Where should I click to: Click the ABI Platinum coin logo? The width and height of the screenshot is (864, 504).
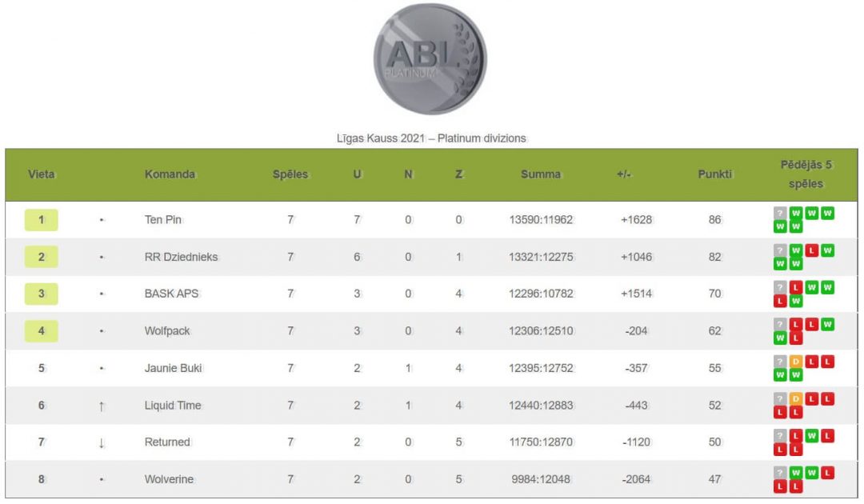coord(430,59)
